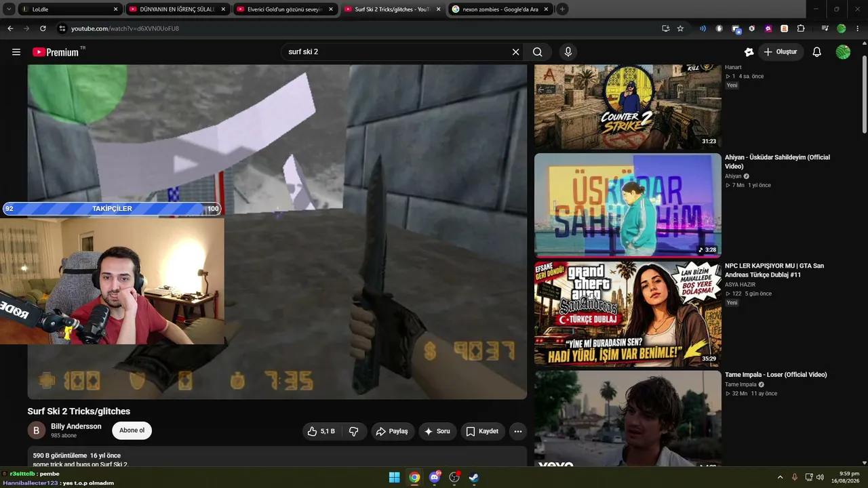Open the tab search dropdown arrow
Image resolution: width=868 pixels, height=488 pixels.
[9, 9]
